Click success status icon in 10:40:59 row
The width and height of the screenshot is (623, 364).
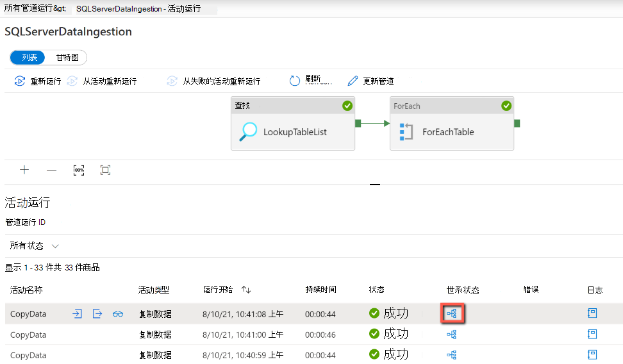[x=374, y=354]
